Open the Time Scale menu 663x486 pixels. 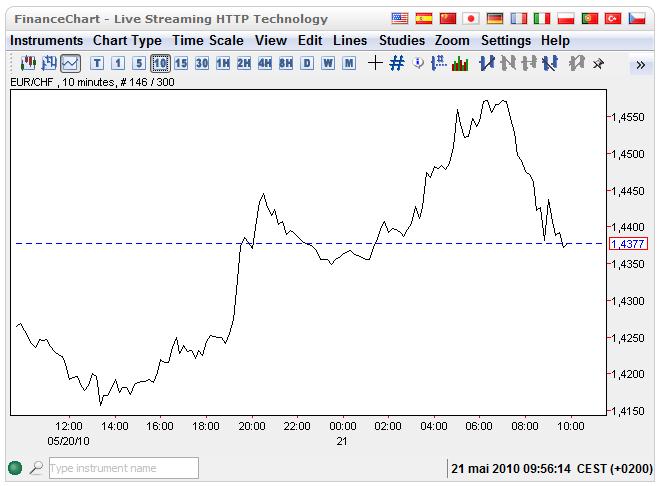tap(208, 41)
